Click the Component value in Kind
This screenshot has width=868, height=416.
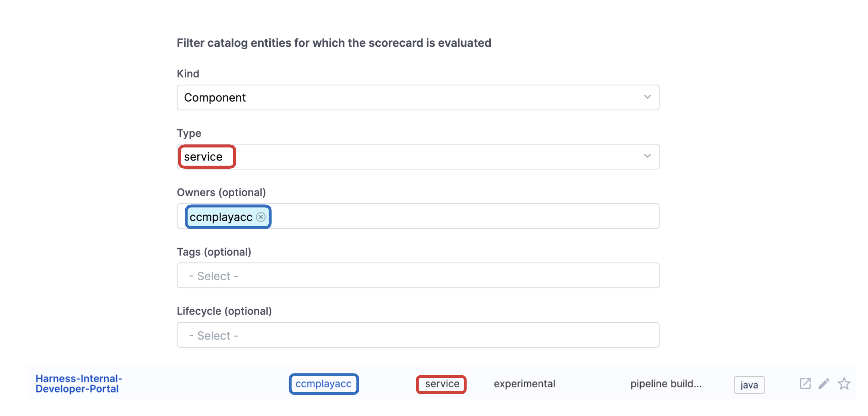point(215,98)
